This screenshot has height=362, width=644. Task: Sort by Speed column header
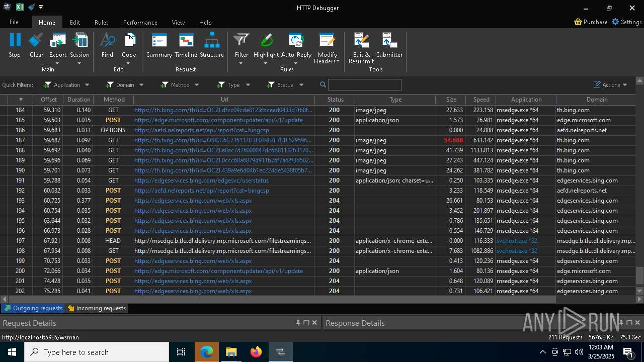pos(481,100)
